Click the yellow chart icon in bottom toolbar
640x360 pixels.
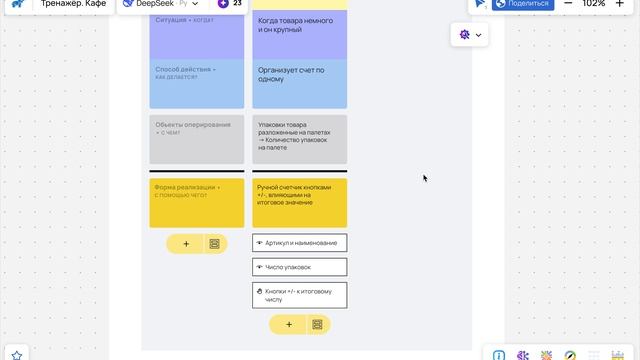[618, 355]
